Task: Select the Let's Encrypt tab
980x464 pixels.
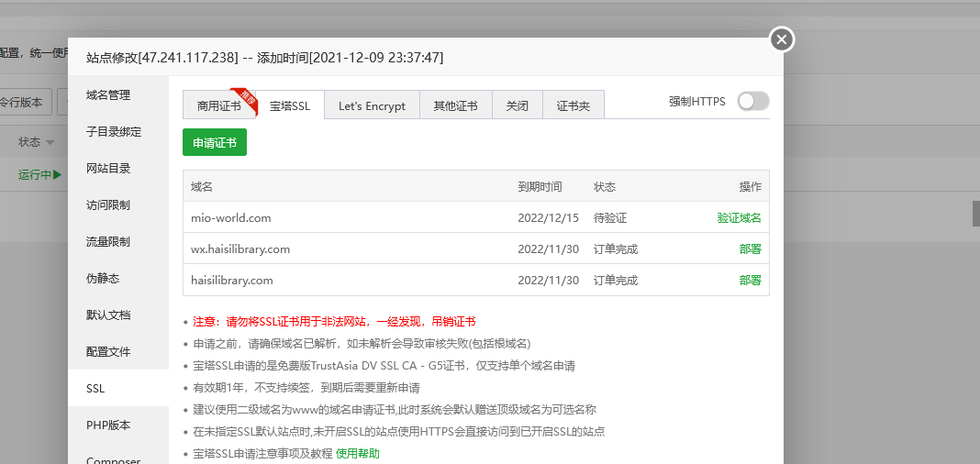Action: pos(372,105)
